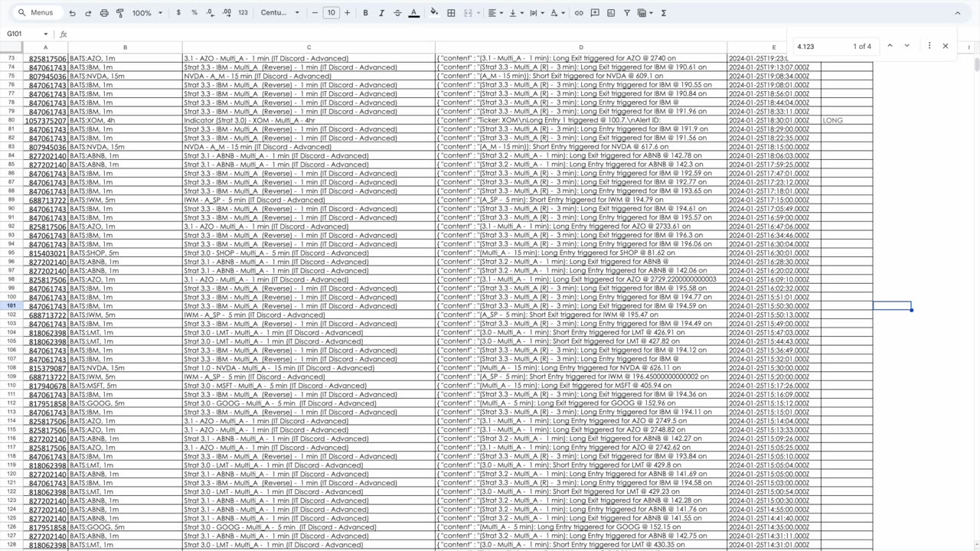Select row 101 header
The image size is (980, 551).
(x=11, y=306)
